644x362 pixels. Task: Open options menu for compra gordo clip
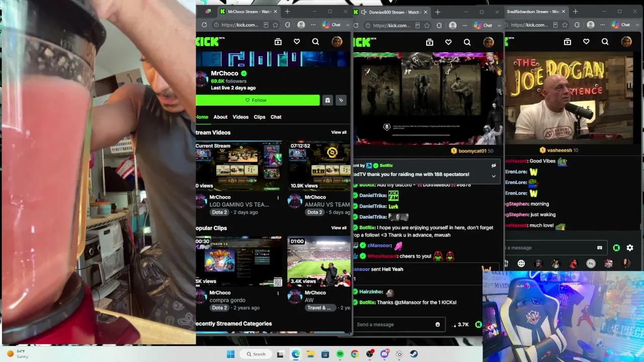click(278, 293)
